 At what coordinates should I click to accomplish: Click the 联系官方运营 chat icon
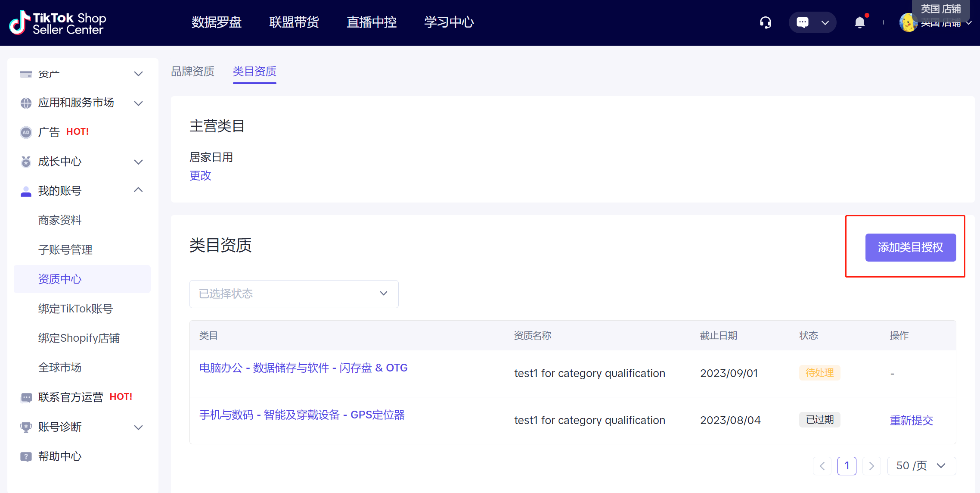(26, 397)
